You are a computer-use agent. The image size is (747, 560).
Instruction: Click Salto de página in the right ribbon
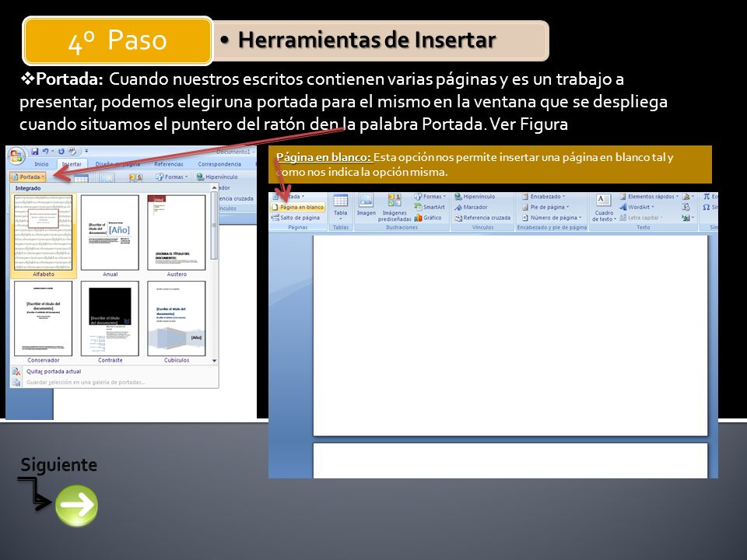pos(296,218)
